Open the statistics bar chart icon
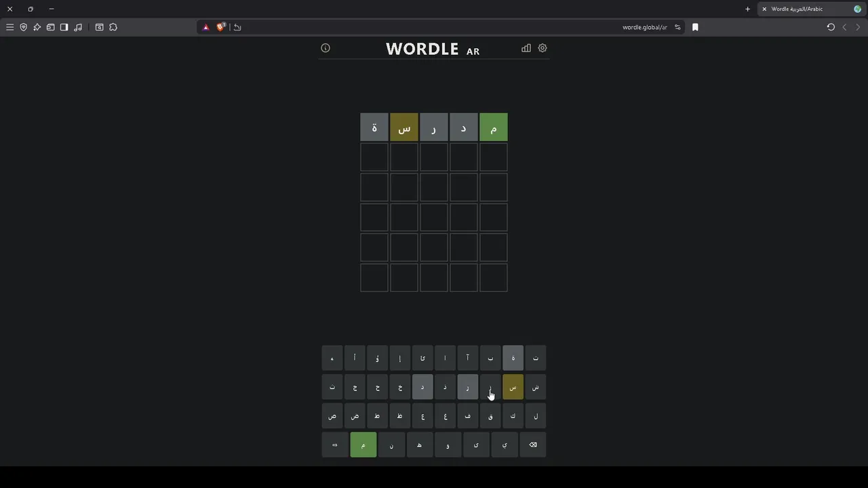Image resolution: width=868 pixels, height=488 pixels. (526, 48)
